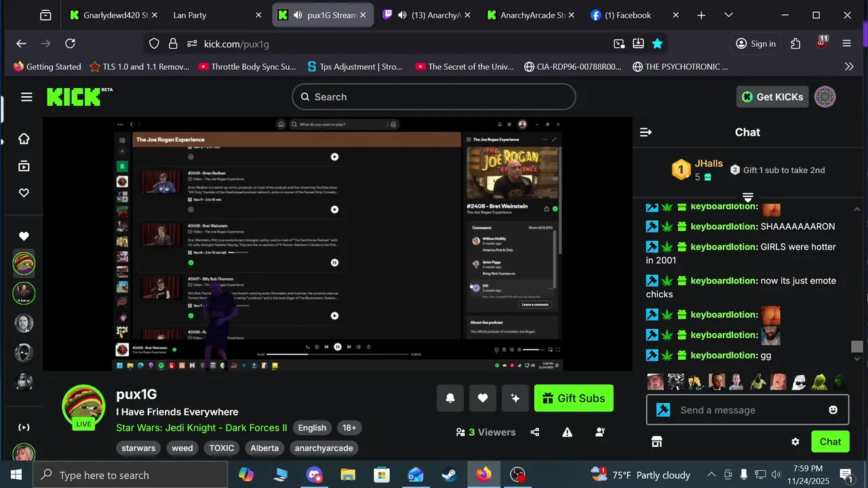
Task: Open user profile avatar top right
Action: (x=825, y=97)
